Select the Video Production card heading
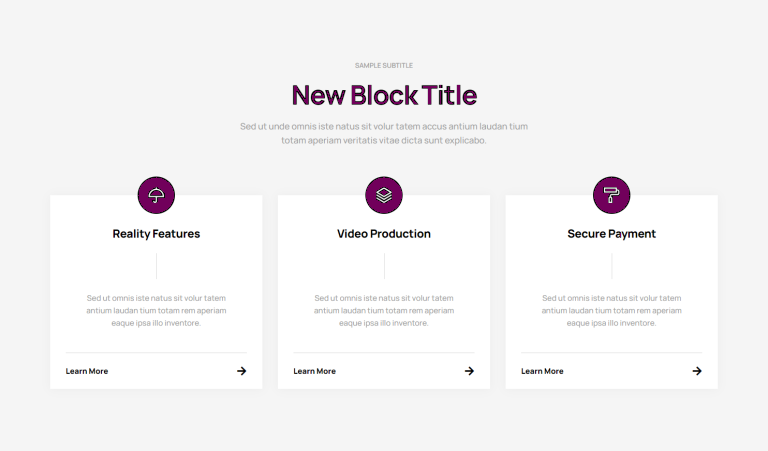The width and height of the screenshot is (768, 451). point(384,234)
